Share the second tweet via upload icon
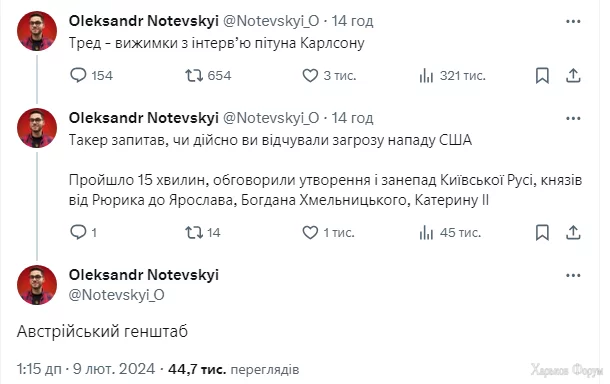 pyautogui.click(x=573, y=232)
